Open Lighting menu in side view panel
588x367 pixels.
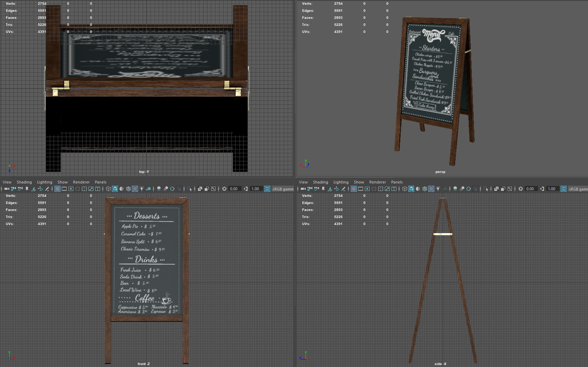[341, 182]
